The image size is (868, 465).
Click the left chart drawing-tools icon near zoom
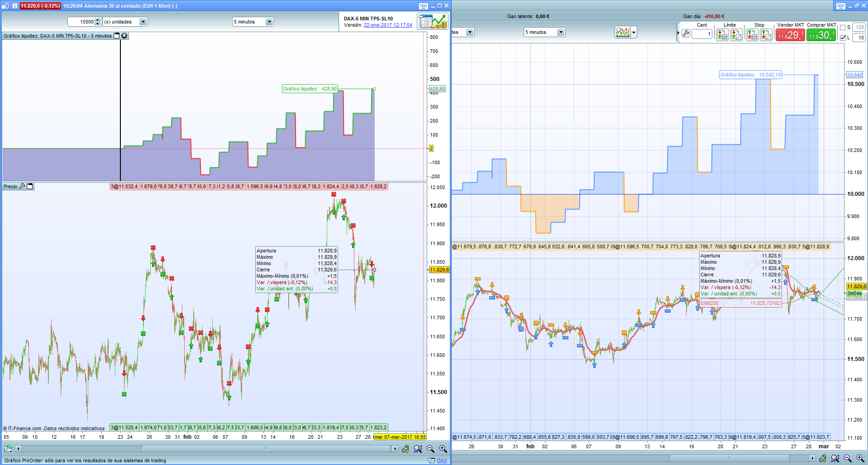point(405,449)
